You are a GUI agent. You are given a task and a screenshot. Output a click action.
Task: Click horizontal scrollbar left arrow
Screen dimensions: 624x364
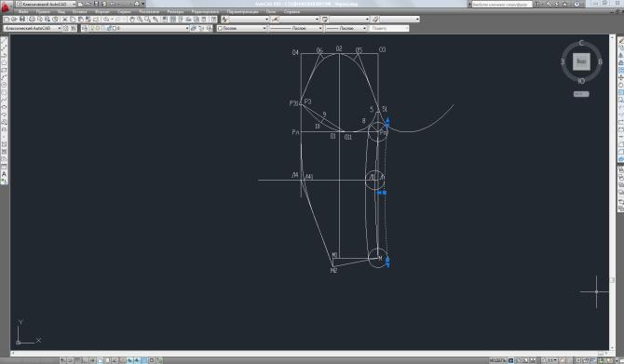(13, 353)
